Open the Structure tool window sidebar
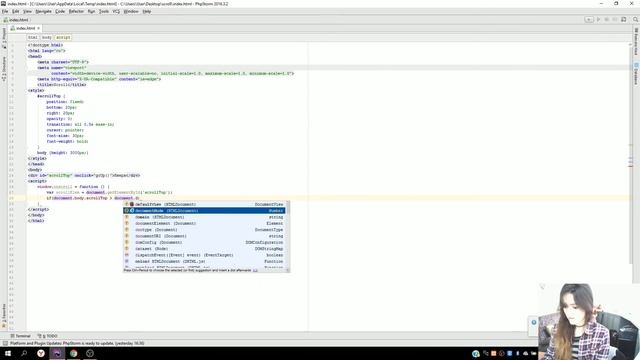Viewport: 640px width, 360px height. pos(4,68)
